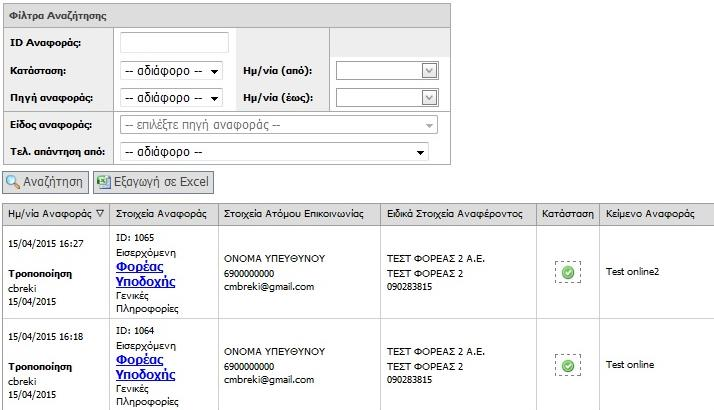The image size is (714, 410).
Task: Open the Κατάσταση dropdown
Action: click(172, 71)
